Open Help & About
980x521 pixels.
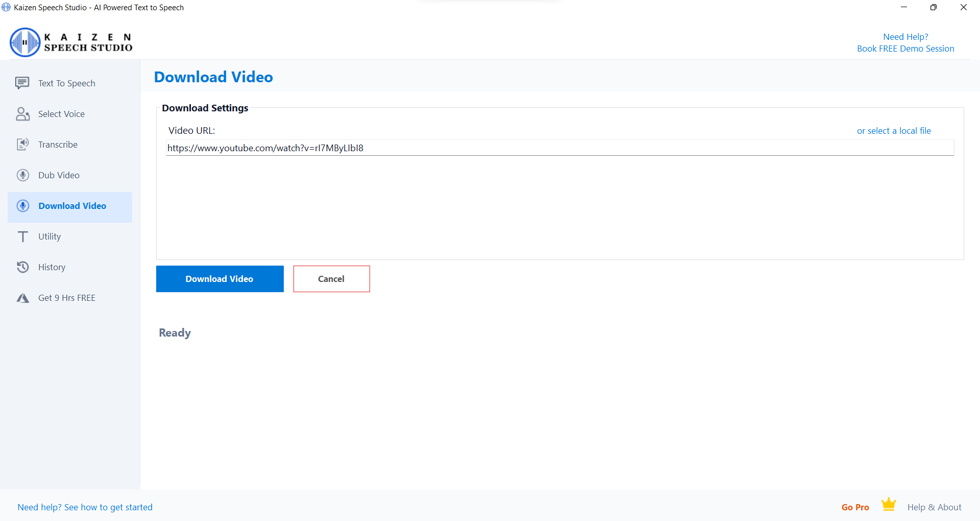click(934, 507)
